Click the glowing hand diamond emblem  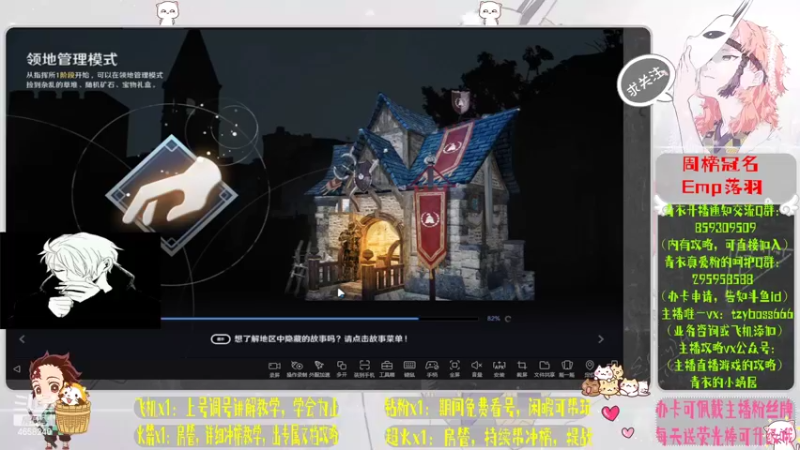(x=172, y=195)
